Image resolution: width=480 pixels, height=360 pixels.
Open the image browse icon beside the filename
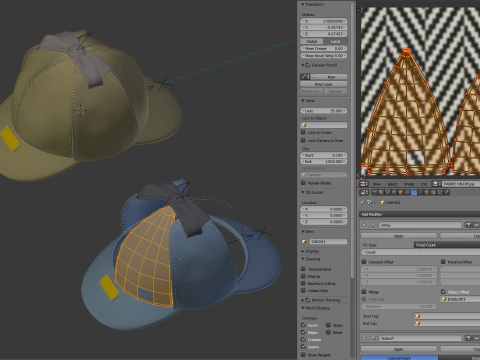[436, 184]
